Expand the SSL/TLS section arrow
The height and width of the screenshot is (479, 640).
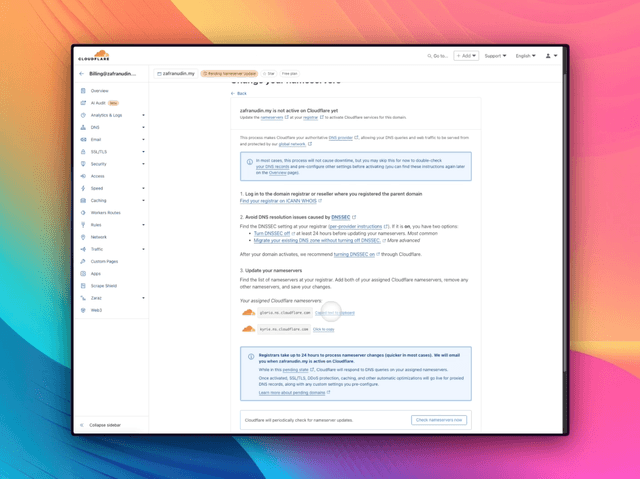pyautogui.click(x=143, y=152)
